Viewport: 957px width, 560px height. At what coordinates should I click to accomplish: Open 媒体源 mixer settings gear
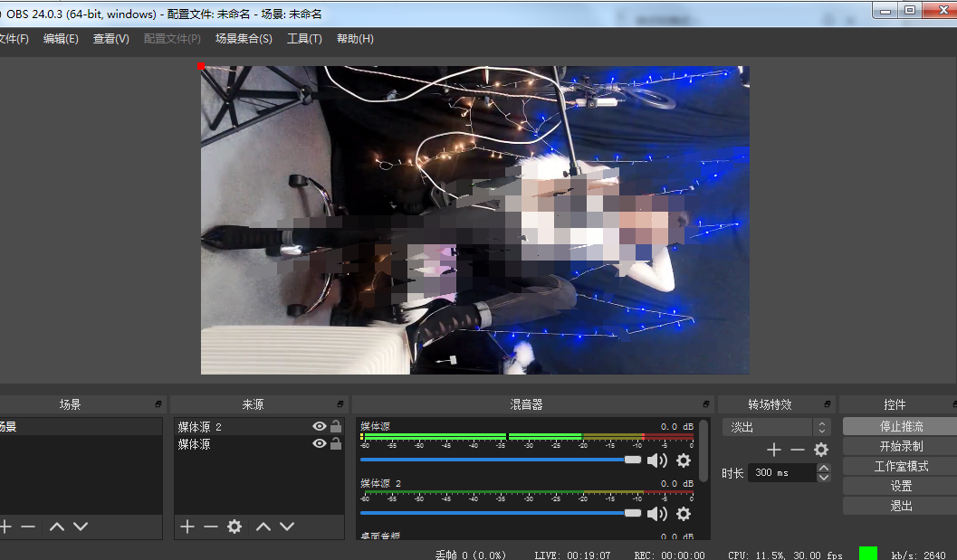click(684, 460)
